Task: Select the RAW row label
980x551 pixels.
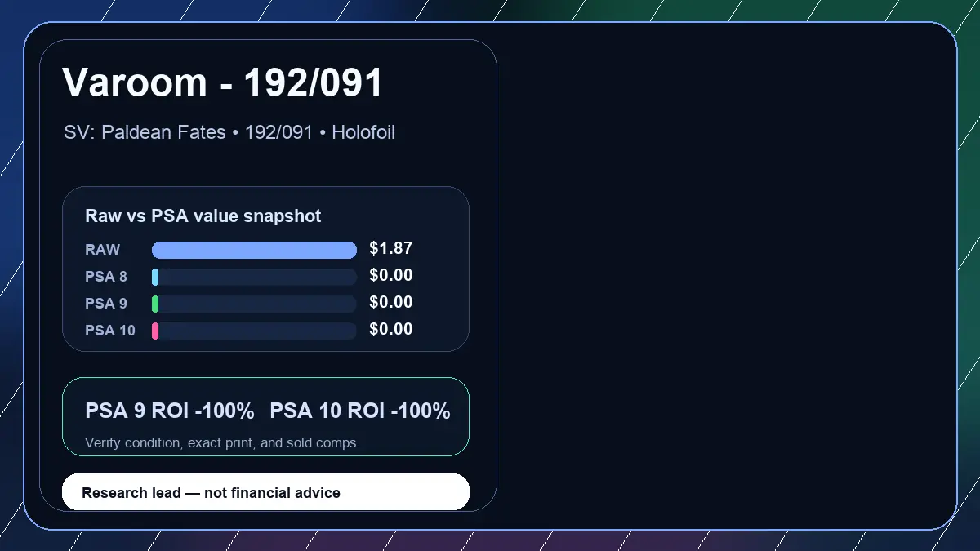Action: click(102, 250)
